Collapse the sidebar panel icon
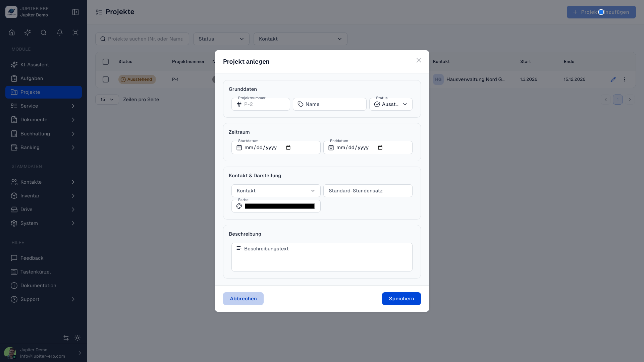This screenshot has width=644, height=362. (x=75, y=12)
